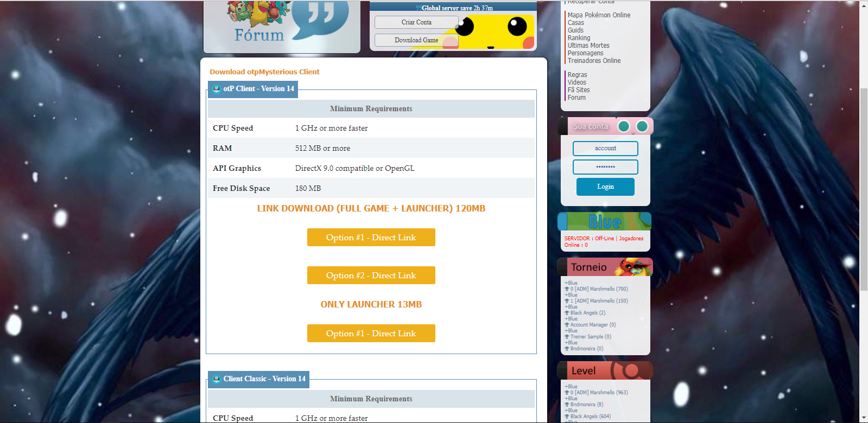Click trophy icon beside Bndmoreira (0)
The image size is (868, 423).
[567, 349]
